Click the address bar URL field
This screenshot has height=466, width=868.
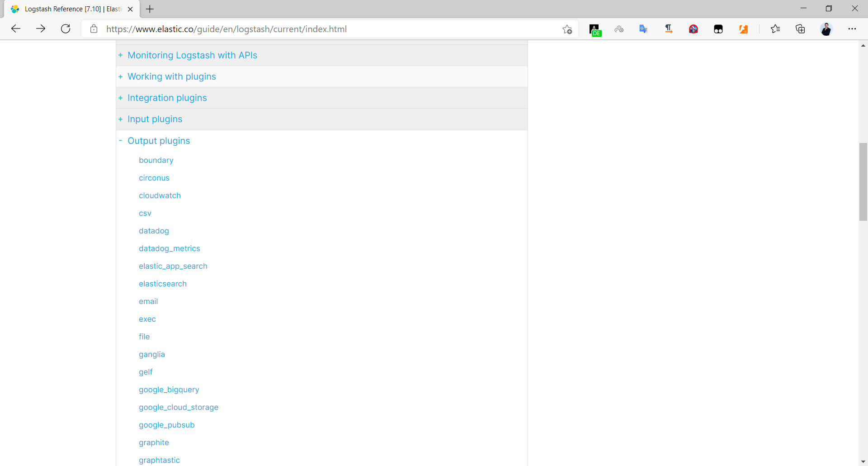pyautogui.click(x=330, y=29)
